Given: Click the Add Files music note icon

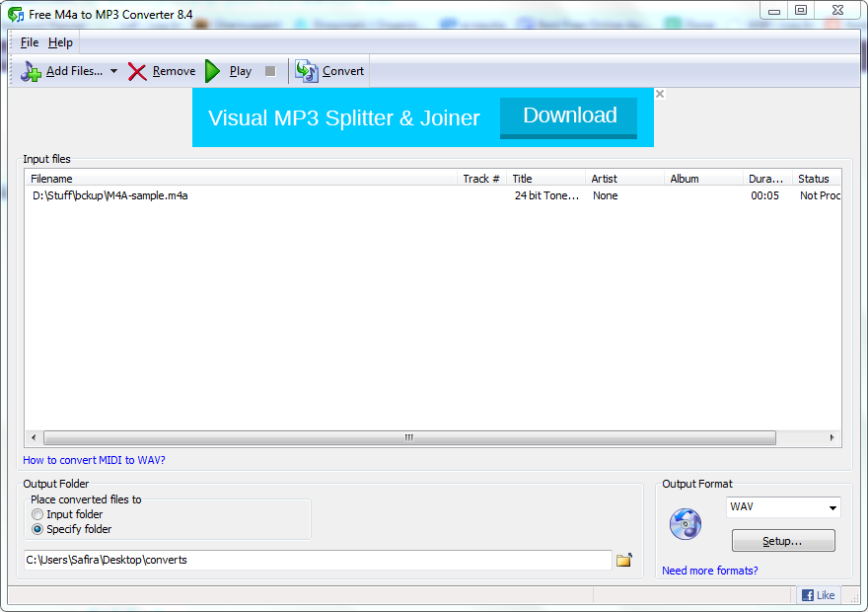Looking at the screenshot, I should point(31,71).
